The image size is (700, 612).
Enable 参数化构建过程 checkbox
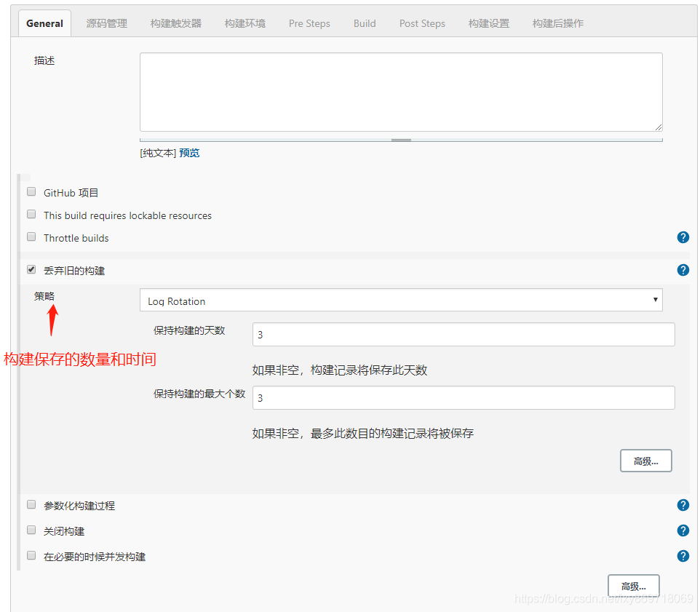31,505
